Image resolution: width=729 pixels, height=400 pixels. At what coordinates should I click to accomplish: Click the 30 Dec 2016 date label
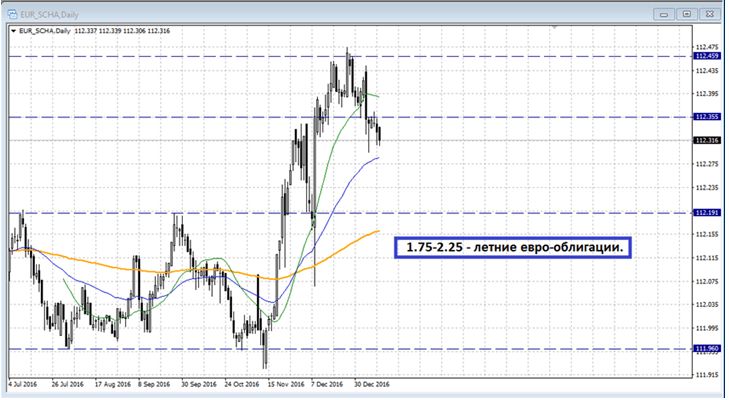(370, 383)
